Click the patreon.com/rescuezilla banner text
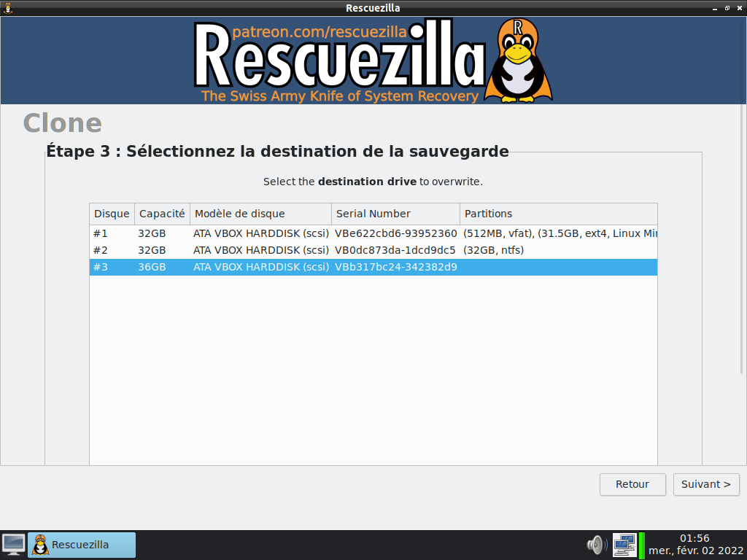The width and height of the screenshot is (747, 560). (x=320, y=32)
